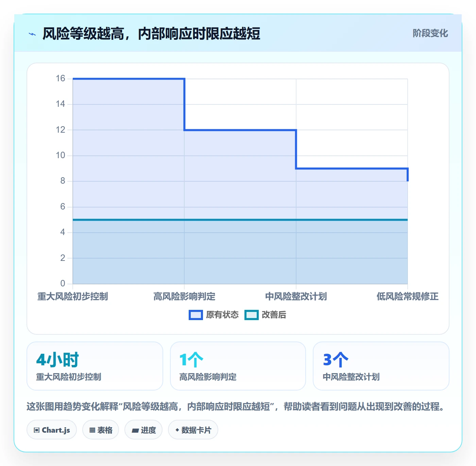Screen dimensions: 476x466
Task: Click the 原有状态 blue legend swatch
Action: 196,315
